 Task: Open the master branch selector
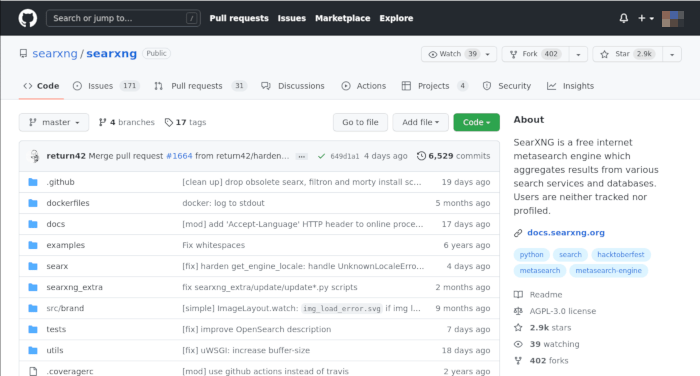(x=54, y=122)
